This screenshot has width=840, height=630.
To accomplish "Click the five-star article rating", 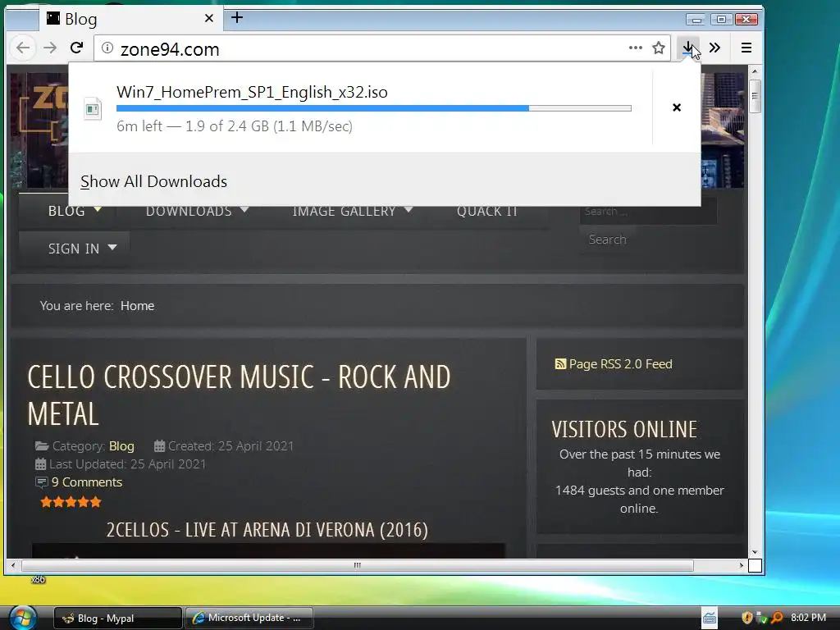I will [x=71, y=502].
